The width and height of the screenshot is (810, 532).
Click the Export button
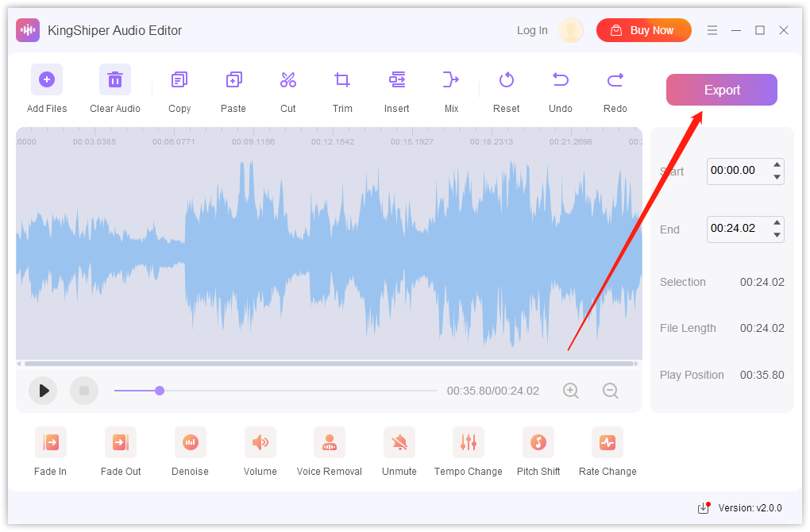(x=722, y=90)
